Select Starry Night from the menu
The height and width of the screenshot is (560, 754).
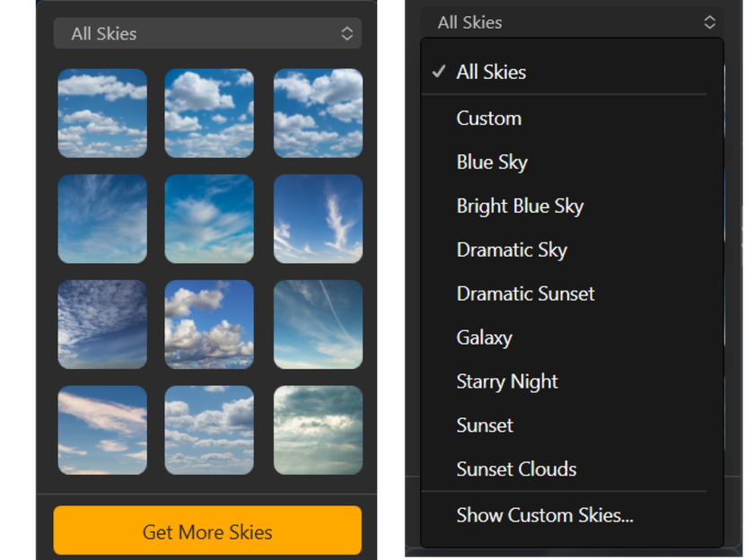point(506,381)
